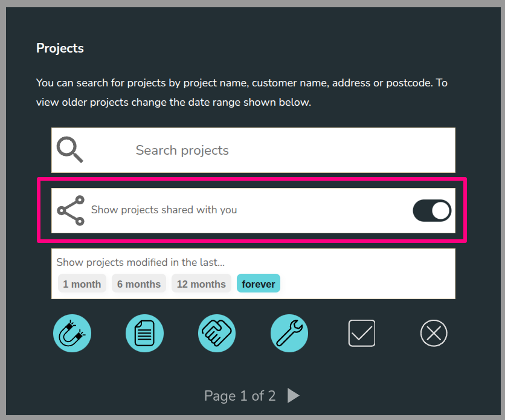Select the forever date range
This screenshot has width=505, height=420.
tap(259, 284)
